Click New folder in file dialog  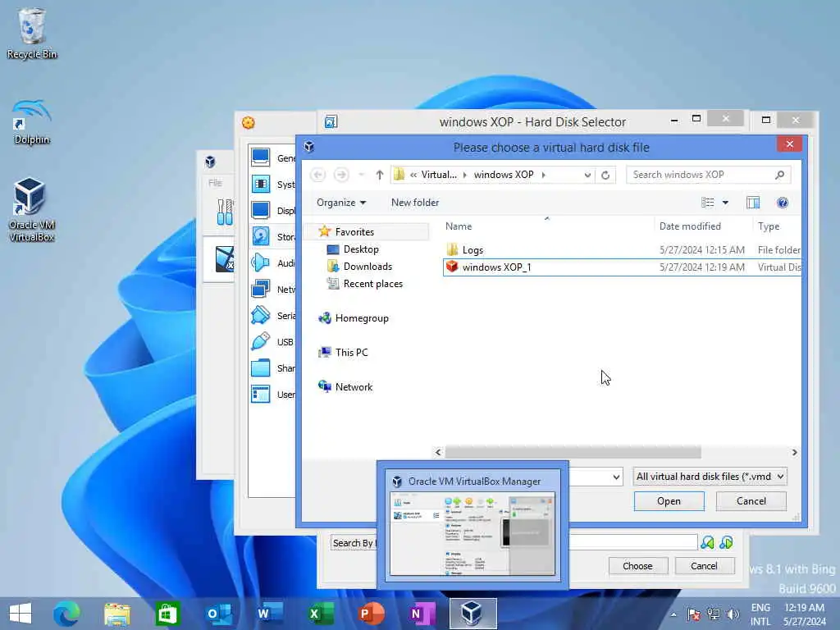click(414, 203)
